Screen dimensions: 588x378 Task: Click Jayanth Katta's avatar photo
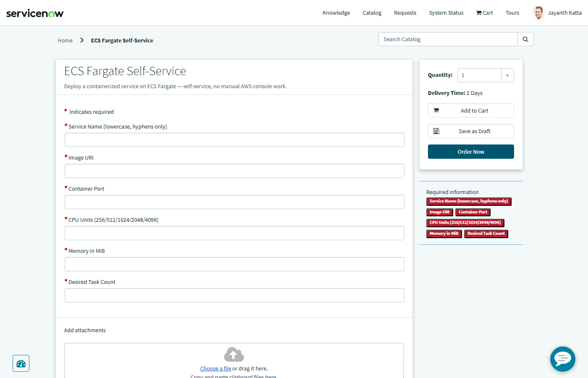[x=538, y=13]
